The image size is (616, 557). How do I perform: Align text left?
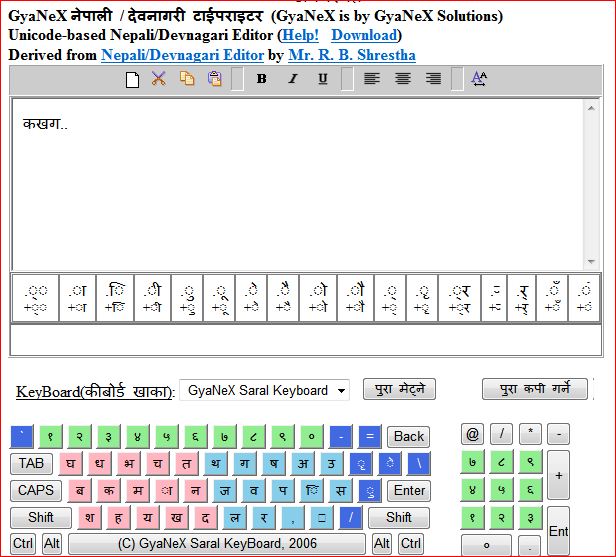coord(372,79)
